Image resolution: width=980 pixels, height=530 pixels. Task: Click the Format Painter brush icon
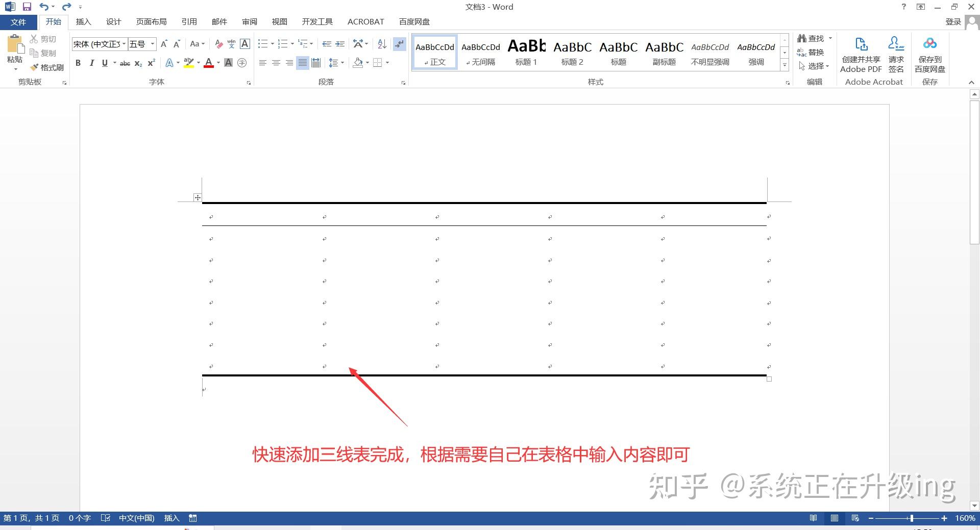coord(35,67)
